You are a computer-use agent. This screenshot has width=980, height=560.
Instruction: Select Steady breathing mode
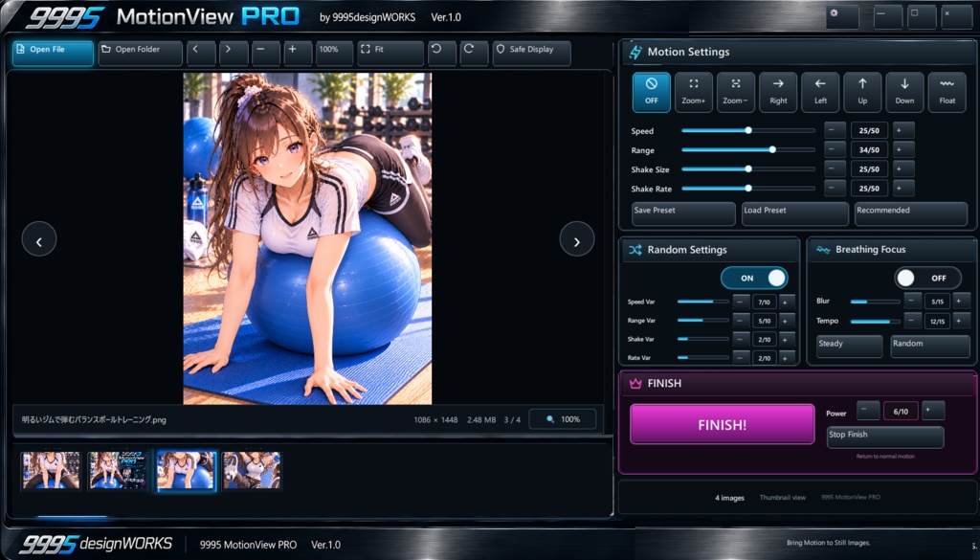click(x=850, y=347)
